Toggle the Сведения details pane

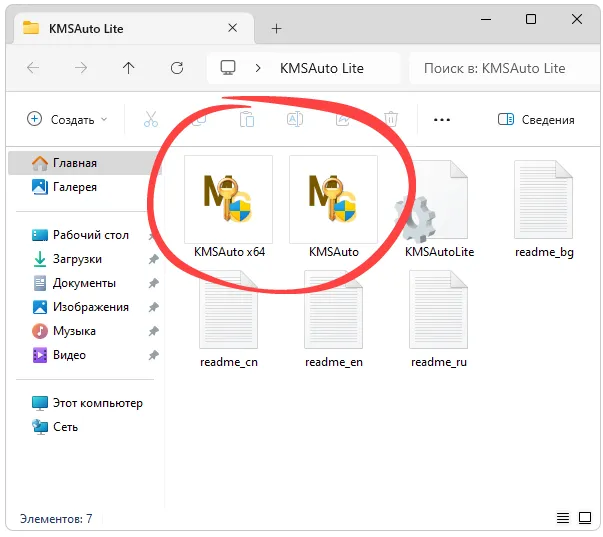point(536,120)
